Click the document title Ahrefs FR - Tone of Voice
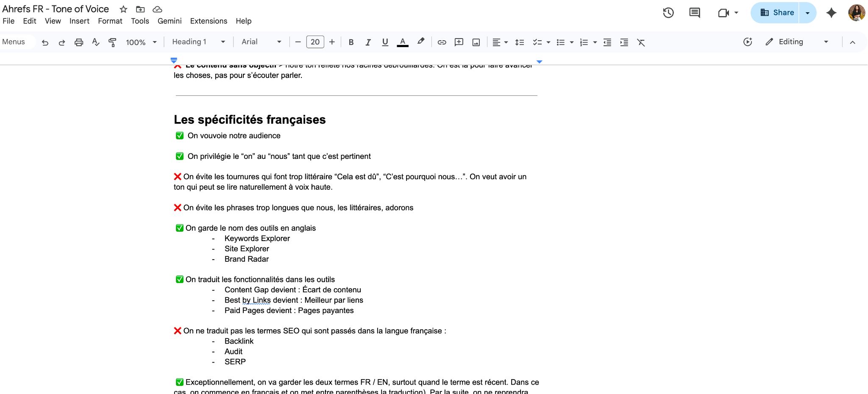 point(56,9)
